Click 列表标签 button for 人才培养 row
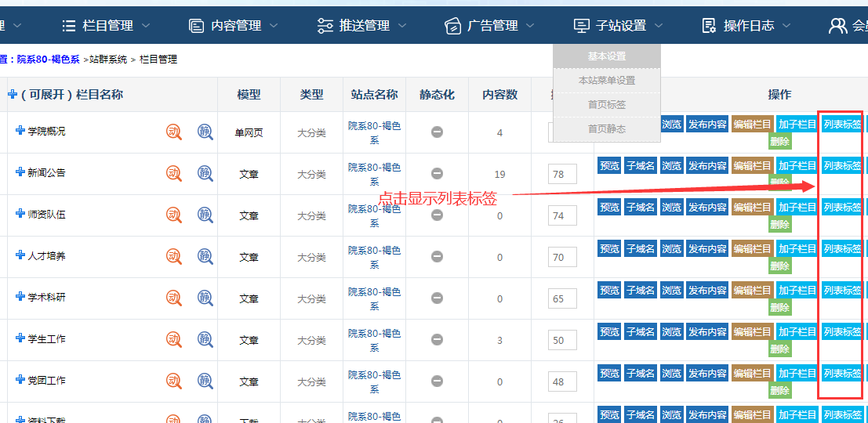The image size is (868, 423). 842,249
